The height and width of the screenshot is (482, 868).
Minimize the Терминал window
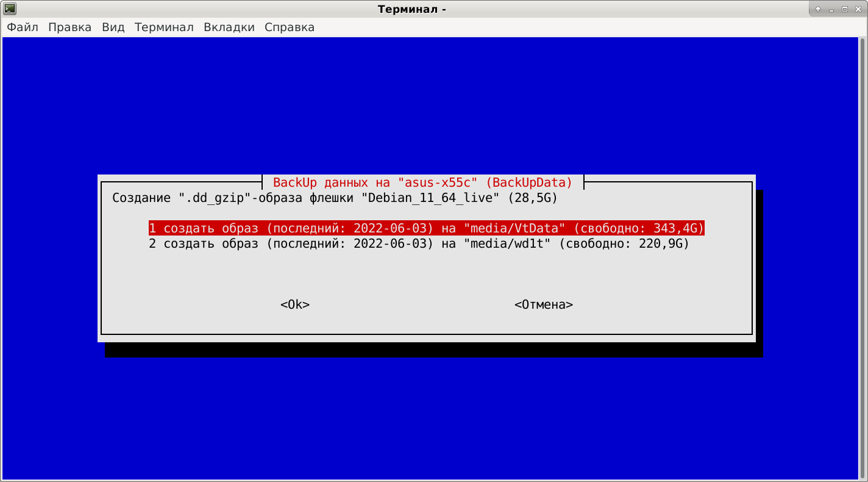(x=832, y=9)
